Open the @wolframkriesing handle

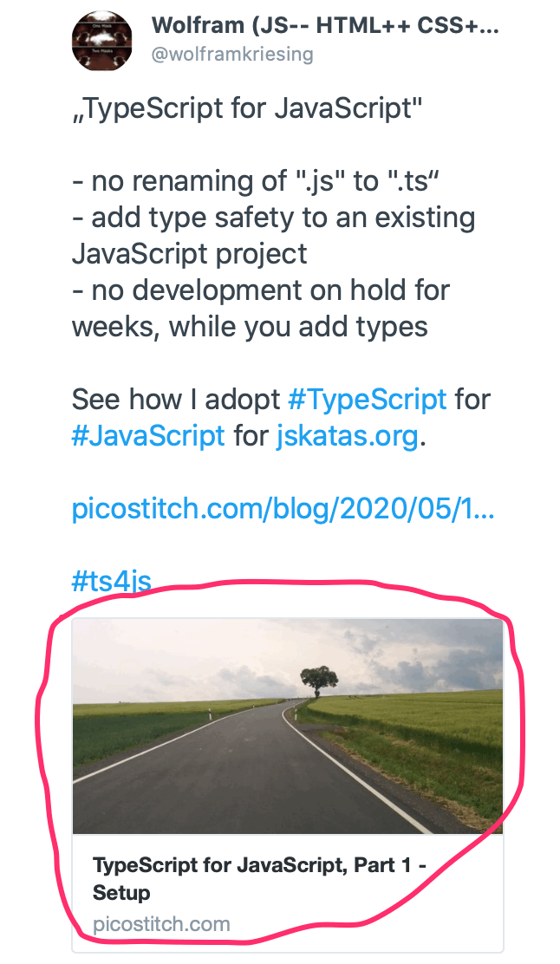coord(232,54)
